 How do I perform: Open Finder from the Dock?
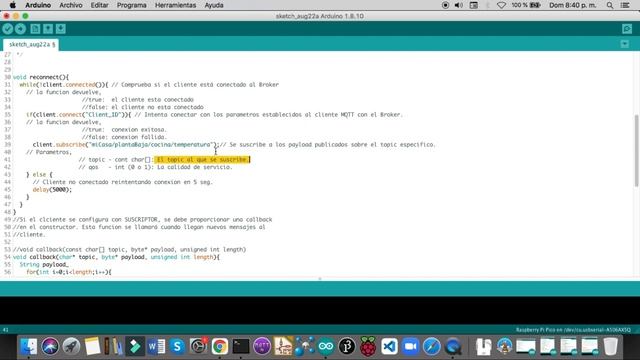(x=29, y=347)
